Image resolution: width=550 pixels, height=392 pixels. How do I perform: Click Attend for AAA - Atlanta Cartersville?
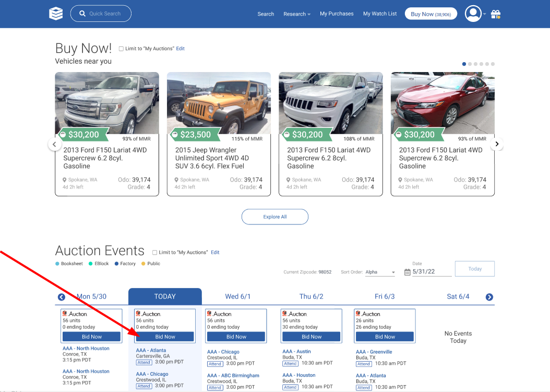(x=144, y=363)
